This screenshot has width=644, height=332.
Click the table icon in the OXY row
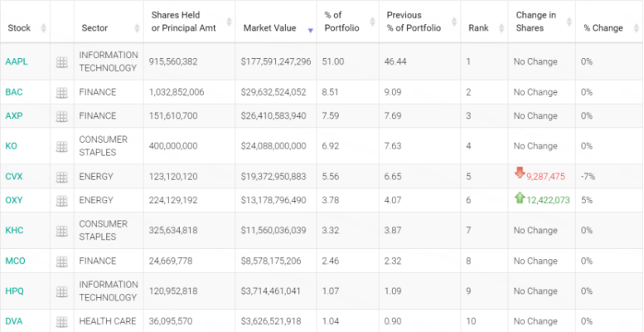pyautogui.click(x=61, y=200)
